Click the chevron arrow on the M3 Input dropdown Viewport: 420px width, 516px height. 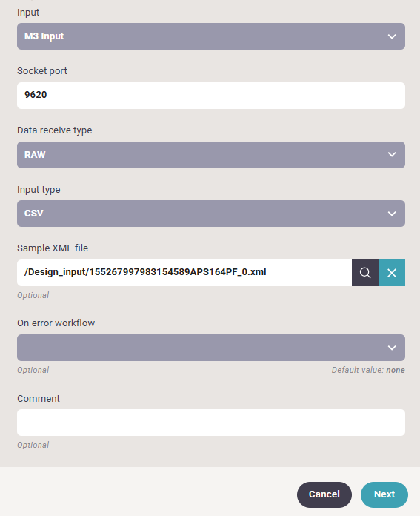tap(392, 36)
